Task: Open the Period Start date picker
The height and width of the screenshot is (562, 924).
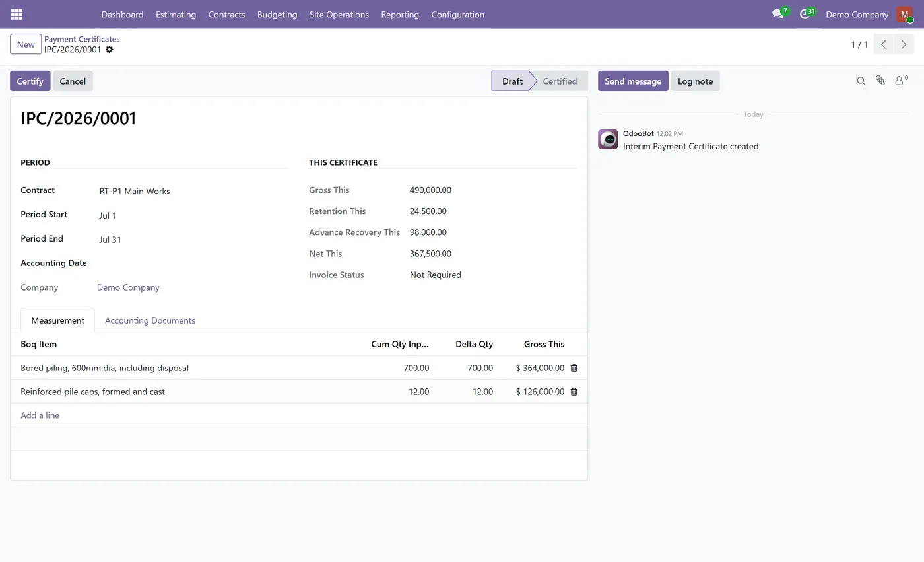Action: [x=193, y=215]
